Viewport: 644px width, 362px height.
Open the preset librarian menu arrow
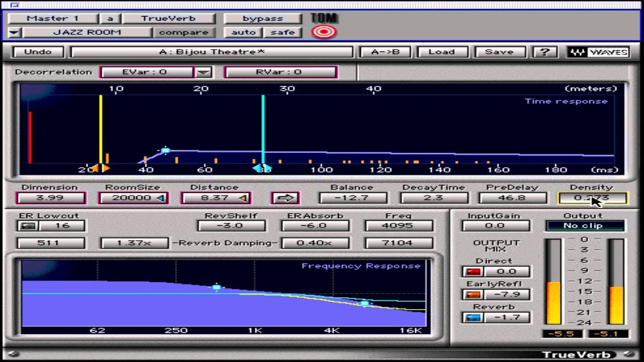coord(14,33)
